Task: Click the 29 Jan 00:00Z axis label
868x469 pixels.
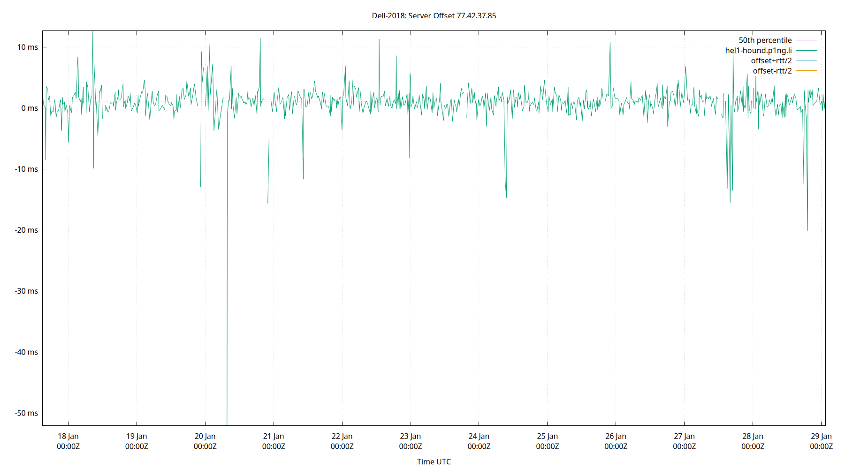Action: tap(822, 441)
